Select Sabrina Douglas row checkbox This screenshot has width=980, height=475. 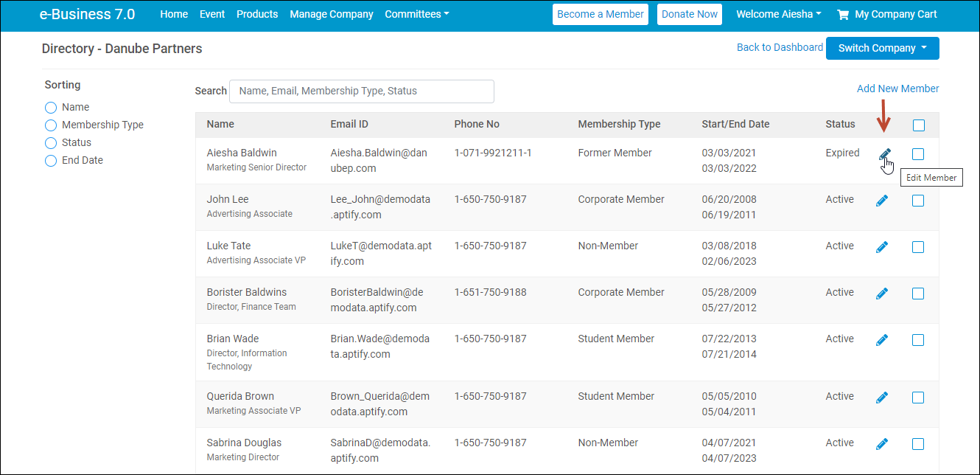918,444
